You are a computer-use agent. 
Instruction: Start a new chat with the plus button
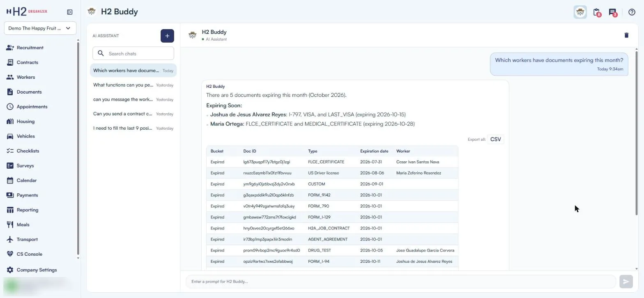[x=167, y=36]
